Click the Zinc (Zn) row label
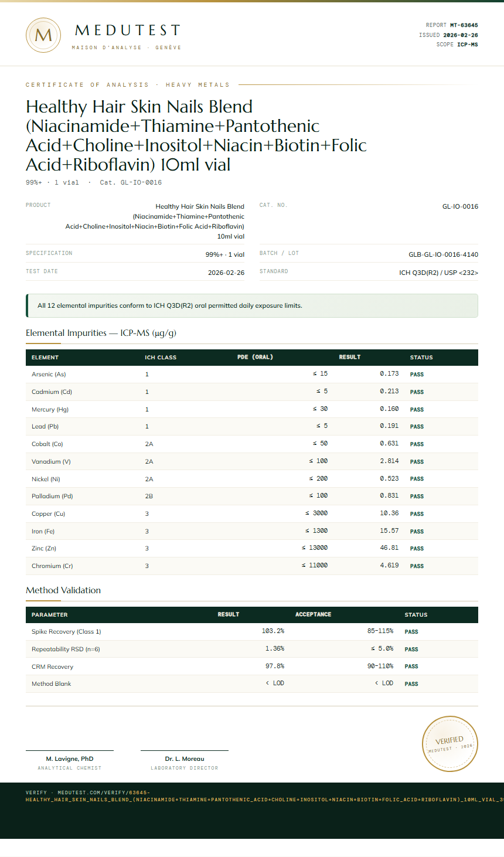This screenshot has width=504, height=857. (x=44, y=548)
